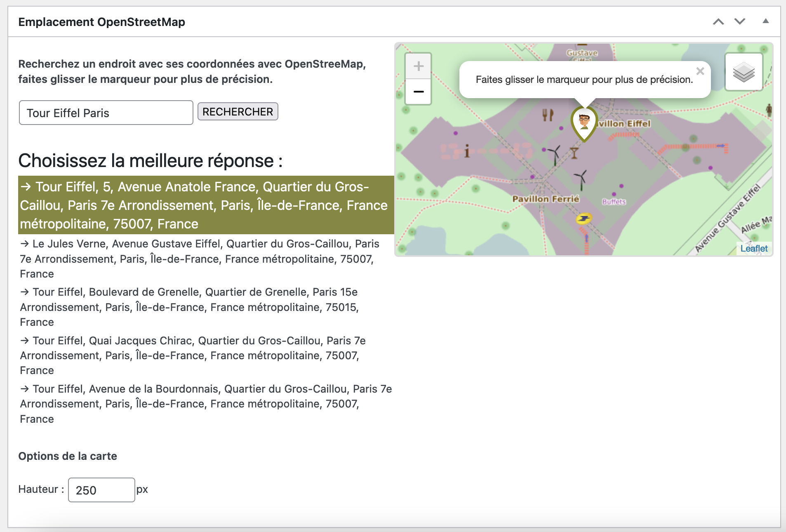The height and width of the screenshot is (532, 786).
Task: Click the Emplacement OpenStreetMap panel title
Action: (x=101, y=22)
